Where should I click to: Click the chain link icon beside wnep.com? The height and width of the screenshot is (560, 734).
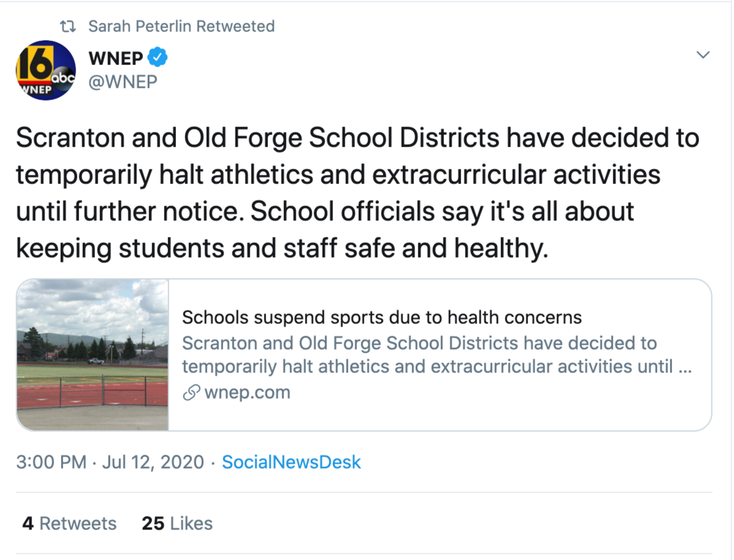click(191, 393)
